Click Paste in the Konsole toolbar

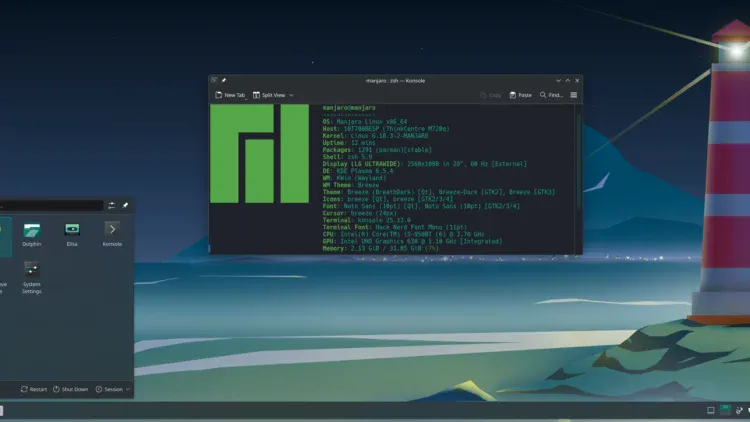(x=520, y=95)
